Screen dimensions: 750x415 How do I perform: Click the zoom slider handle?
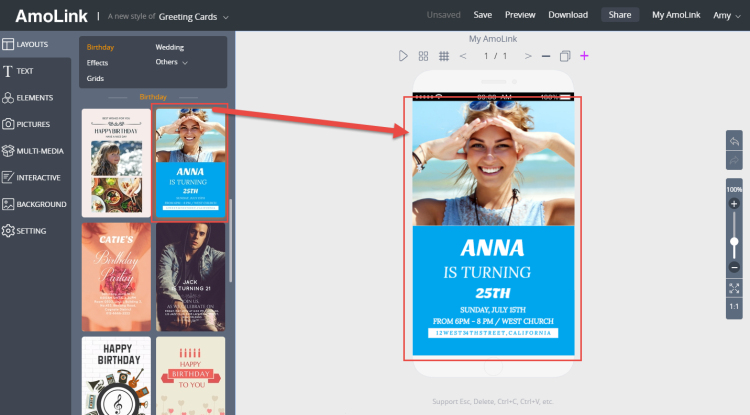(734, 242)
